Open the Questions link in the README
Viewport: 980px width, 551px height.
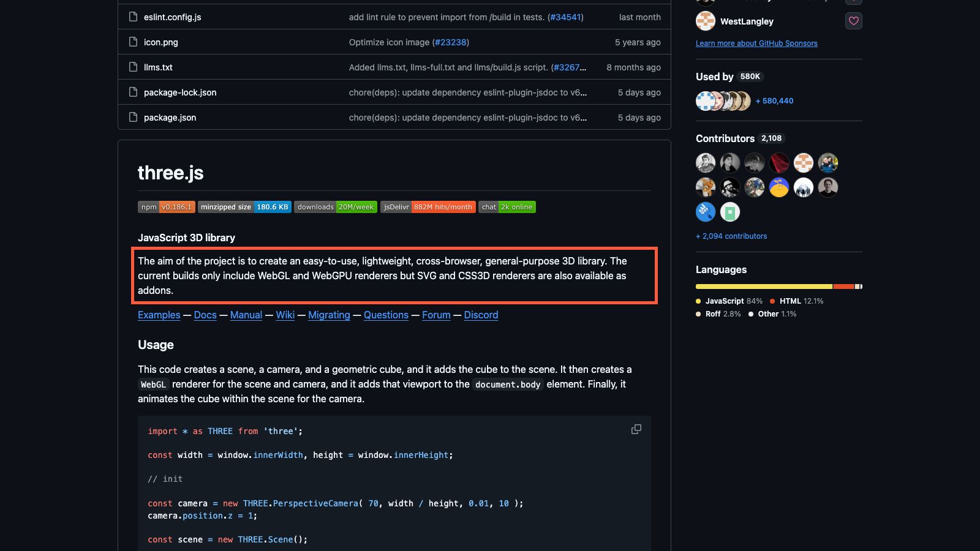click(x=386, y=315)
